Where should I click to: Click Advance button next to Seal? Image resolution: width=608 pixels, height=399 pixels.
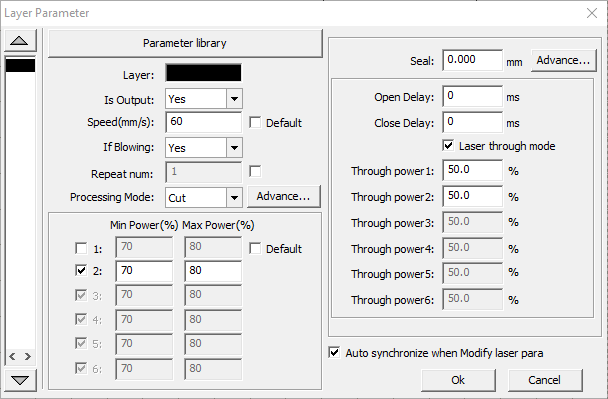pos(563,60)
